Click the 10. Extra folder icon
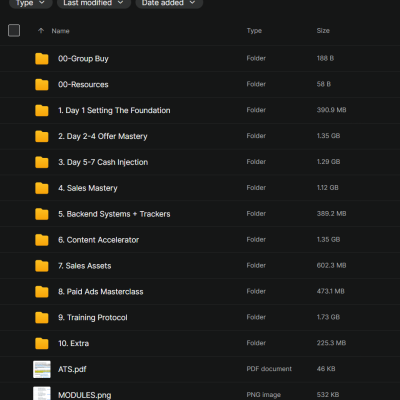 (42, 343)
